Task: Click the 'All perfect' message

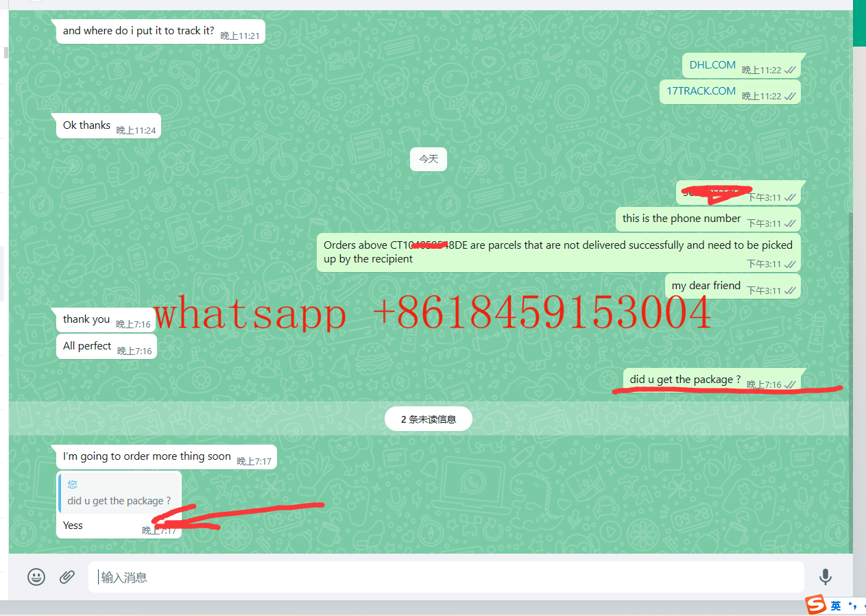Action: (87, 346)
